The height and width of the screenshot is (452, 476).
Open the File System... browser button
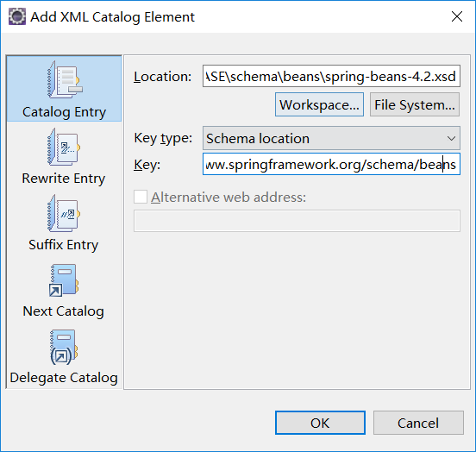click(x=415, y=104)
